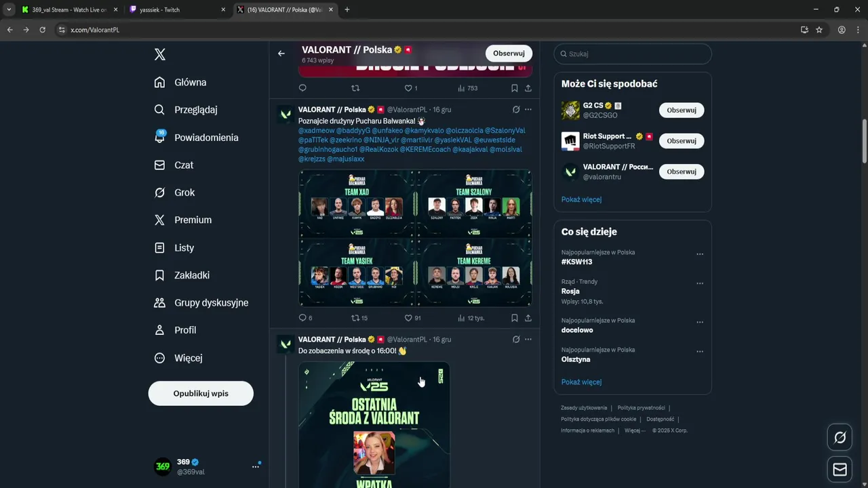Open Premium page
This screenshot has height=488, width=868.
(x=182, y=220)
